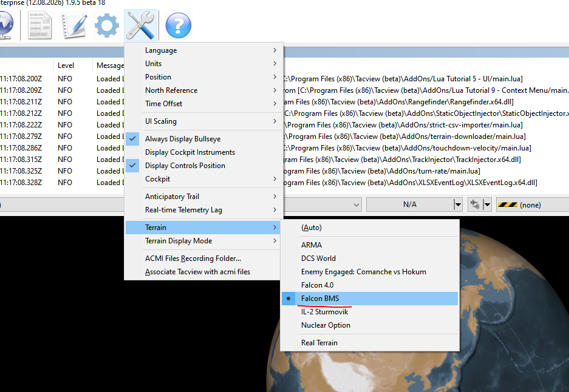Expand the Cockpit submenu
The width and height of the screenshot is (569, 392).
point(203,179)
